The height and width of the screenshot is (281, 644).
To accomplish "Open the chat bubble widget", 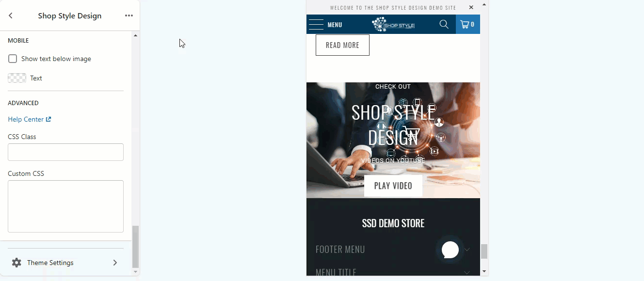I will click(x=450, y=250).
